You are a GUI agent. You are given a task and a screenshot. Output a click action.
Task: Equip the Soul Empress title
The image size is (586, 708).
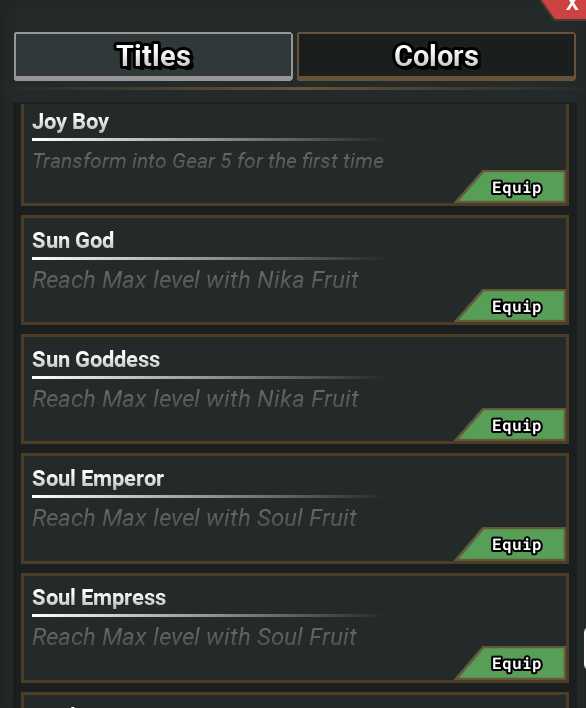click(512, 663)
